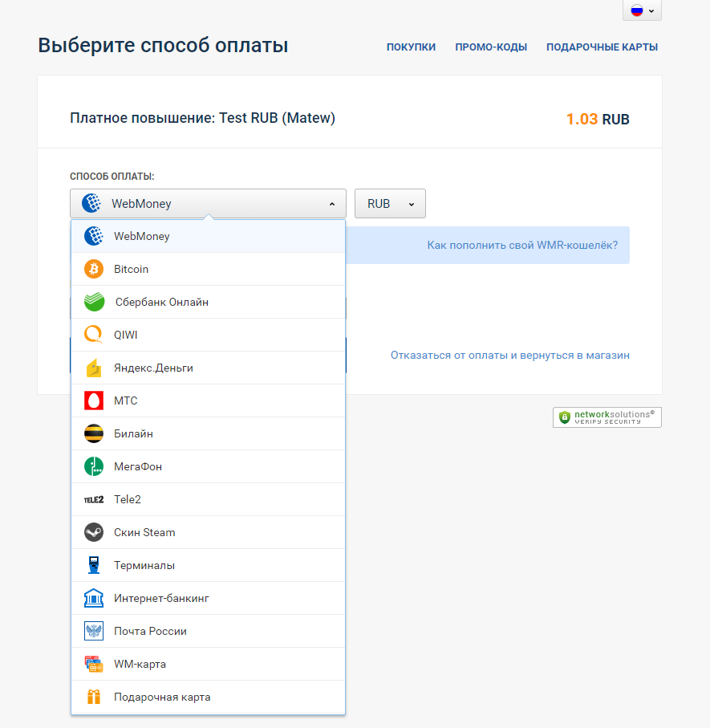710x728 pixels.
Task: Choose Скин Steam payment option
Action: 209,532
